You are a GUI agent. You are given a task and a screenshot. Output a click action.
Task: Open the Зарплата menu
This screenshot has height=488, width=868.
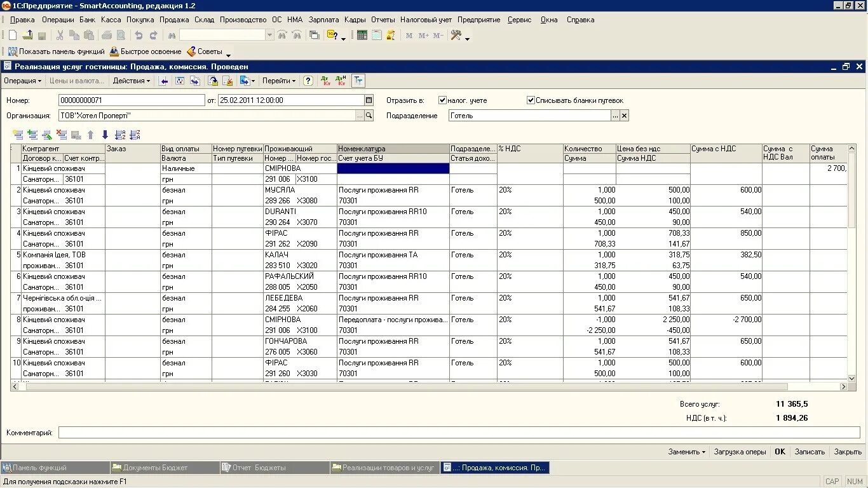(x=324, y=20)
